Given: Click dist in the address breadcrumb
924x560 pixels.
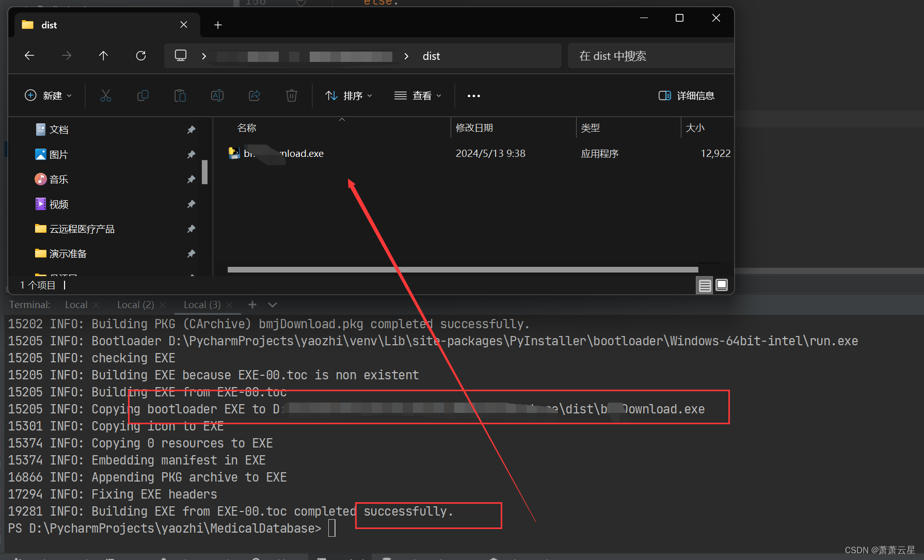Looking at the screenshot, I should coord(431,56).
